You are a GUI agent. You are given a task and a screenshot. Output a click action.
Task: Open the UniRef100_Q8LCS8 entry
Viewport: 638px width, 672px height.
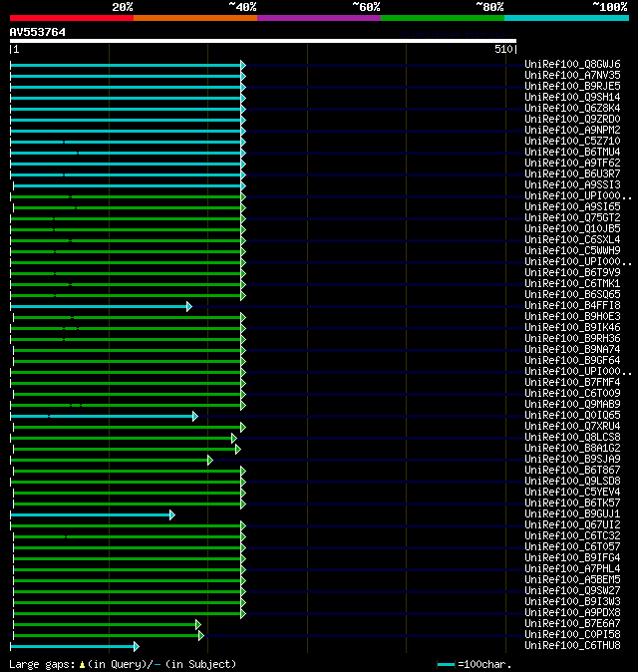click(572, 438)
